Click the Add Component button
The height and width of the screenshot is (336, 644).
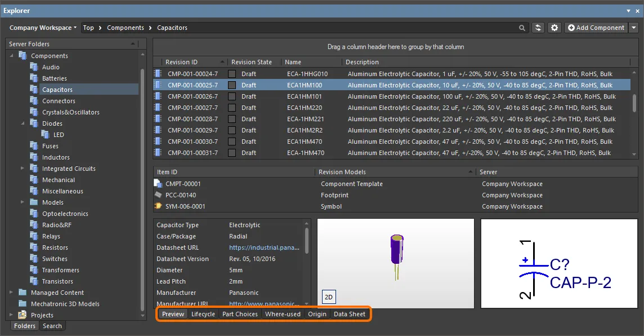coord(596,28)
